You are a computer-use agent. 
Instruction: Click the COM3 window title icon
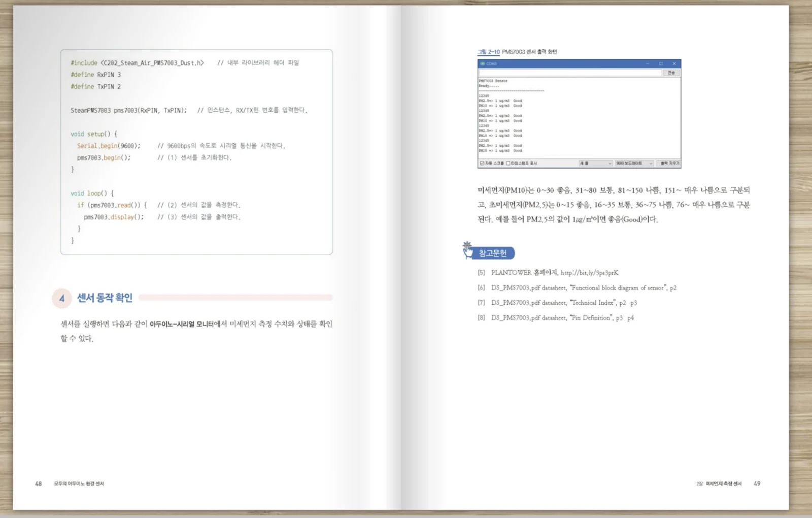point(483,63)
